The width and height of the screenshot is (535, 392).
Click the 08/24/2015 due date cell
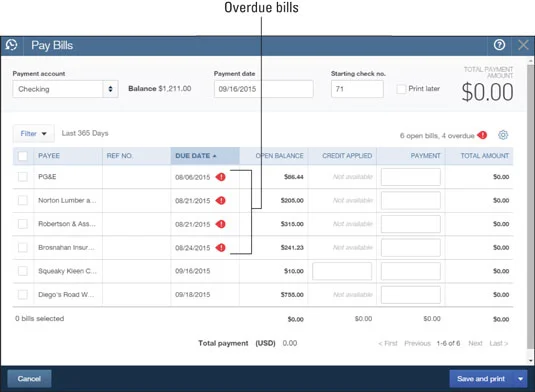pyautogui.click(x=192, y=248)
